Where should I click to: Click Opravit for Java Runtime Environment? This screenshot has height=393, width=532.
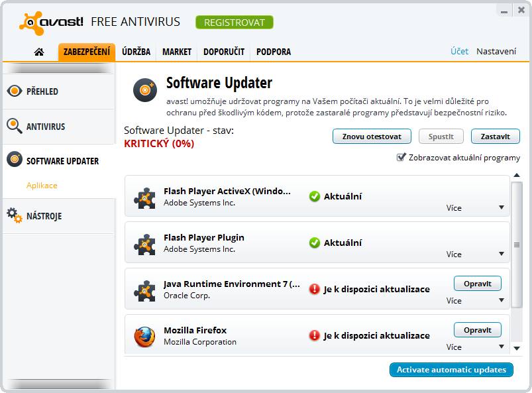(478, 284)
